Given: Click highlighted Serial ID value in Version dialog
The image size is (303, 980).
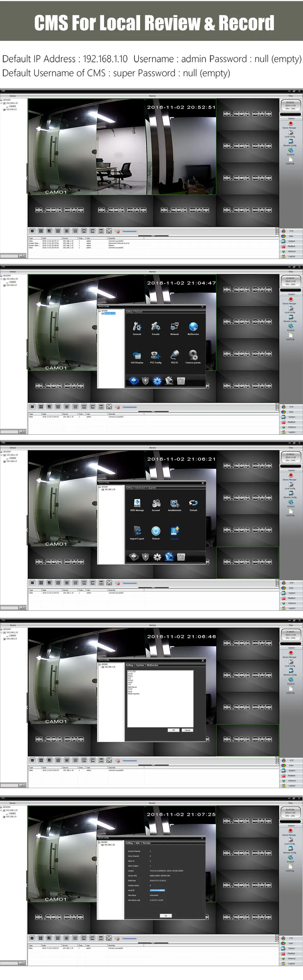Looking at the screenshot, I should tap(157, 890).
